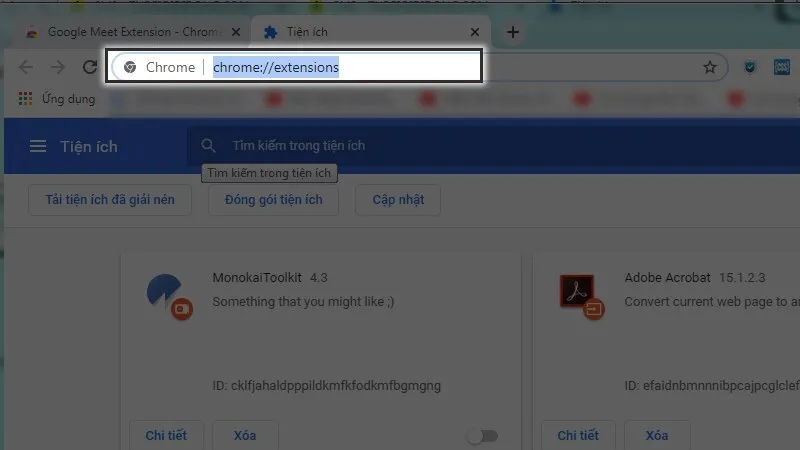The image size is (800, 450).
Task: Click 'Something that you might like ;)' description
Action: [304, 302]
